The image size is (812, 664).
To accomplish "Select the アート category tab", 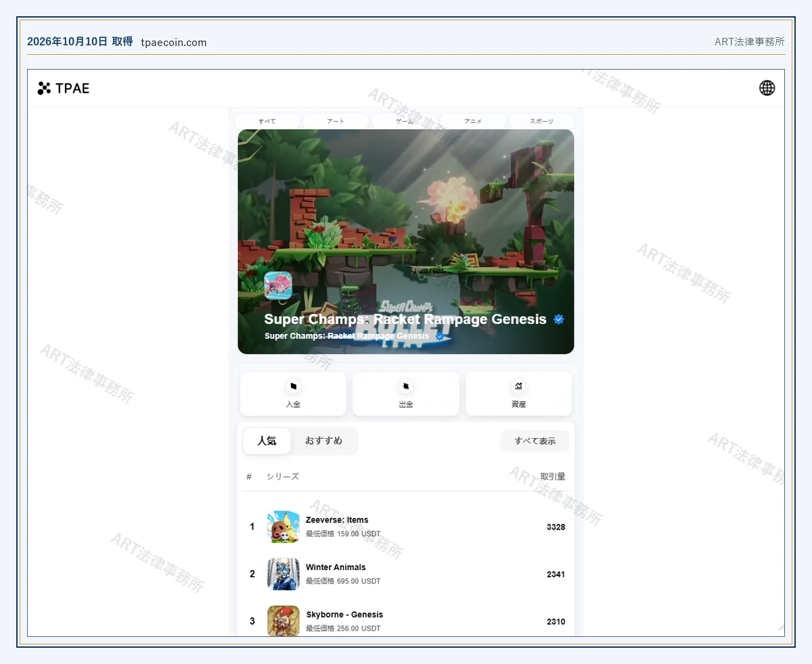I will 336,121.
